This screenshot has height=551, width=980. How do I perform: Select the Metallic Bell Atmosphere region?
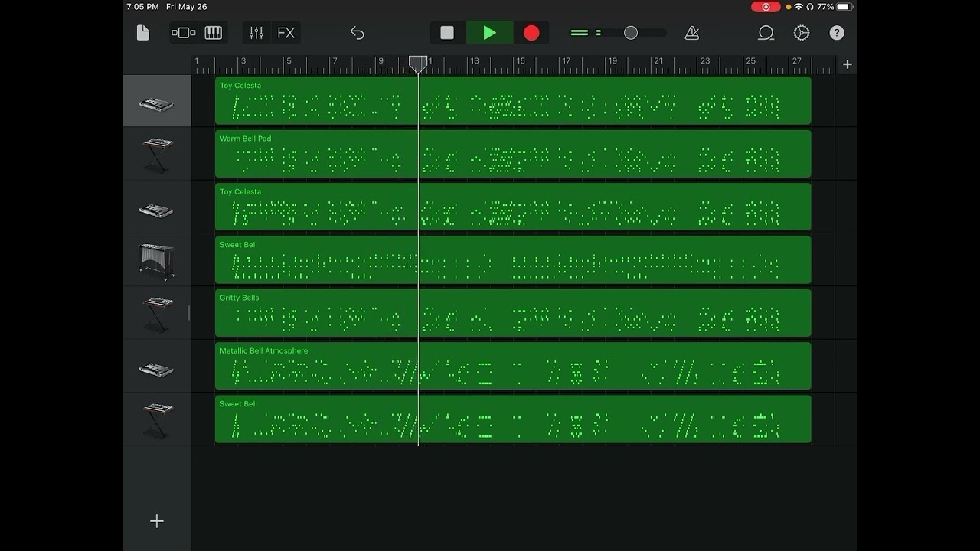point(513,366)
